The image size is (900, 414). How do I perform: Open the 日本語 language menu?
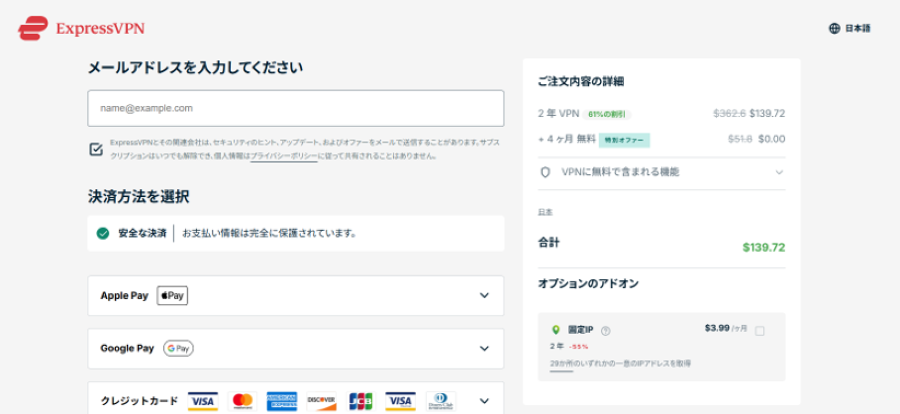(x=858, y=28)
